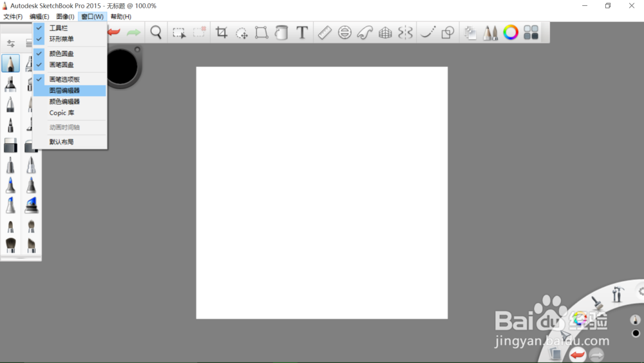Select the large round paint brush

[x=11, y=244]
